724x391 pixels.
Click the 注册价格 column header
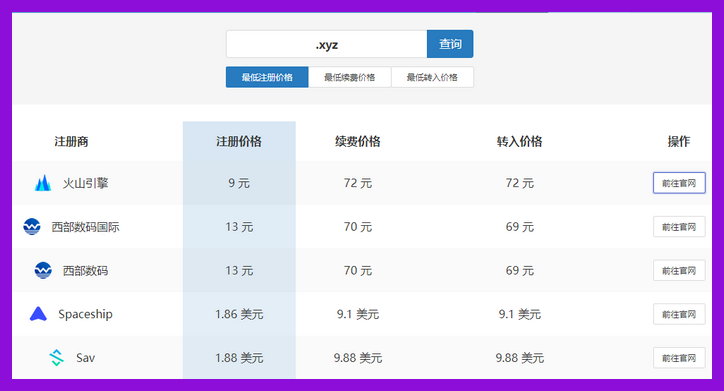click(x=239, y=141)
